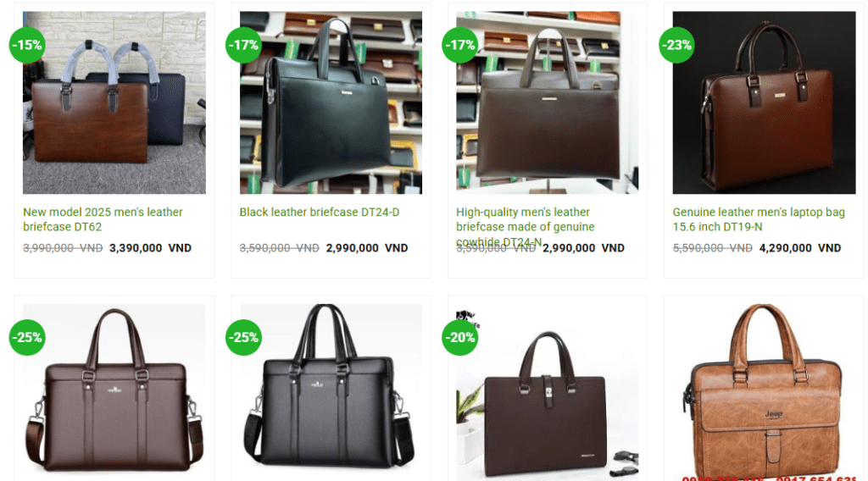
Task: Click the first -25% badge on brown bag
Action: pyautogui.click(x=27, y=337)
